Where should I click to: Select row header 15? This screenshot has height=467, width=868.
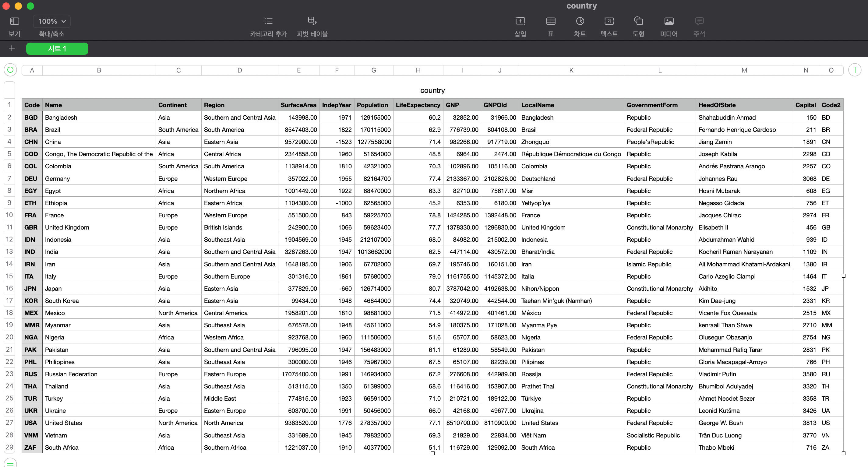tap(9, 276)
